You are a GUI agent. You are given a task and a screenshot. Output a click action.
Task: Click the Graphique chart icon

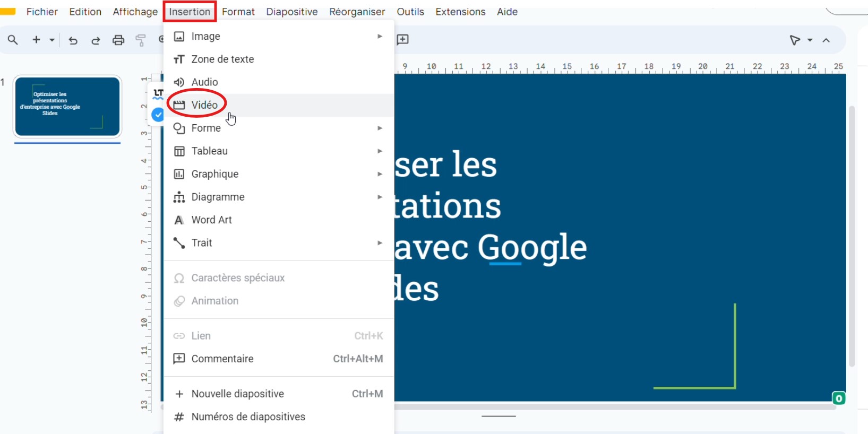coord(179,174)
